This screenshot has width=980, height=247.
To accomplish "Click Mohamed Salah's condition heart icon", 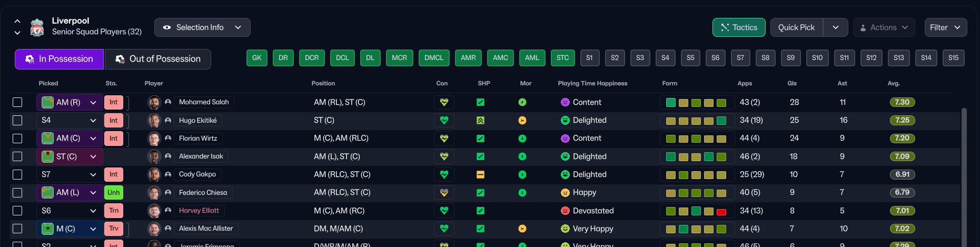I will pyautogui.click(x=444, y=102).
